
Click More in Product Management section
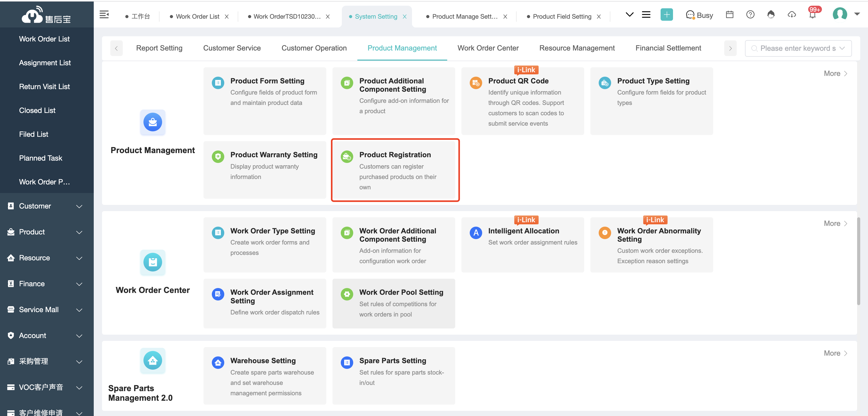click(x=835, y=74)
